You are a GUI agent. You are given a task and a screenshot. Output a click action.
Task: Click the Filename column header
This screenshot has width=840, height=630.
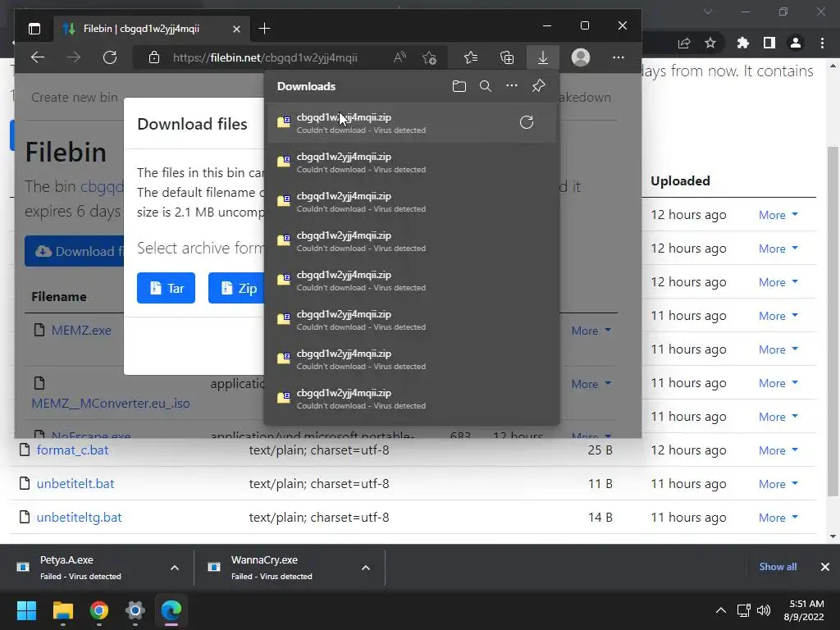pos(59,297)
